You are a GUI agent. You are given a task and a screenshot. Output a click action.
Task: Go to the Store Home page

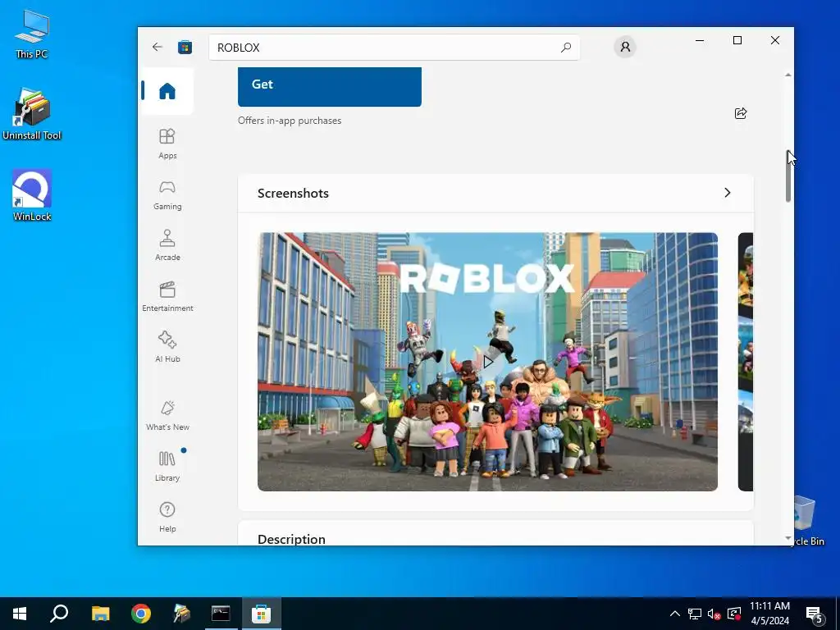(x=167, y=90)
